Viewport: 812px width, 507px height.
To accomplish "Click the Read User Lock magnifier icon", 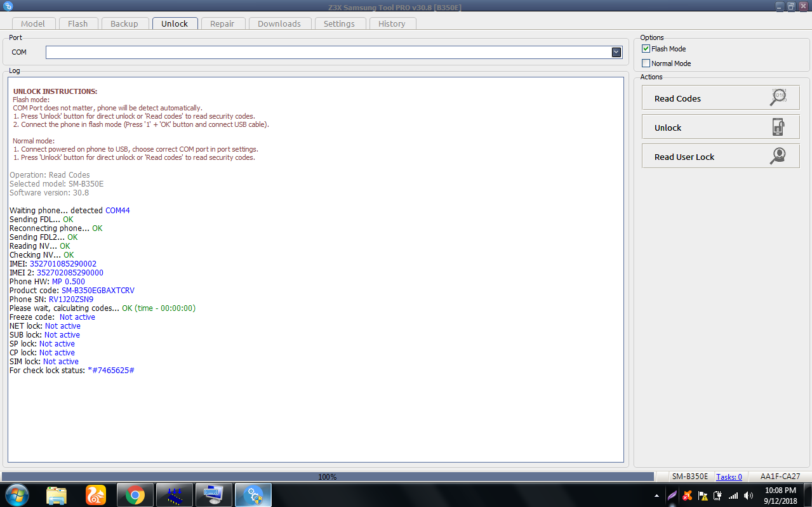I will (x=778, y=156).
